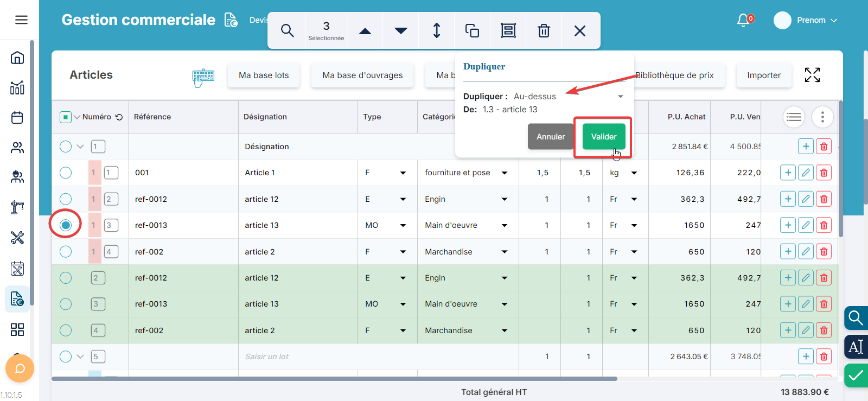Click the trash icon in the selection toolbar

click(544, 30)
